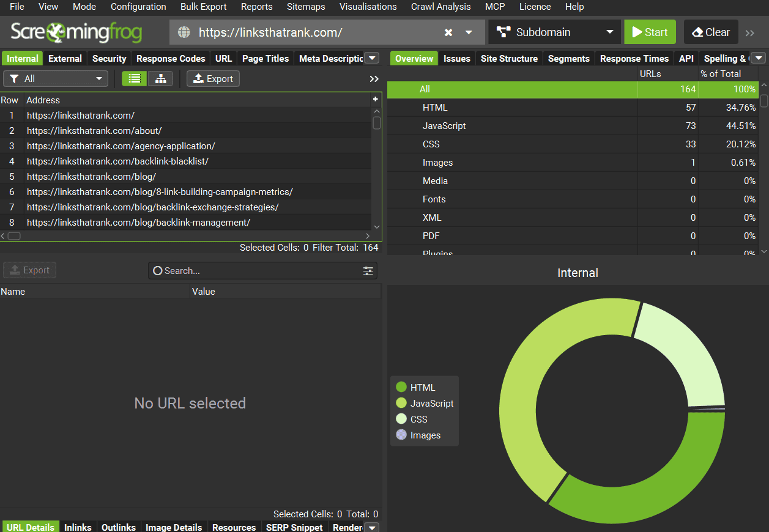Open the Visualisations menu
Screen dimensions: 769x532
coord(368,7)
